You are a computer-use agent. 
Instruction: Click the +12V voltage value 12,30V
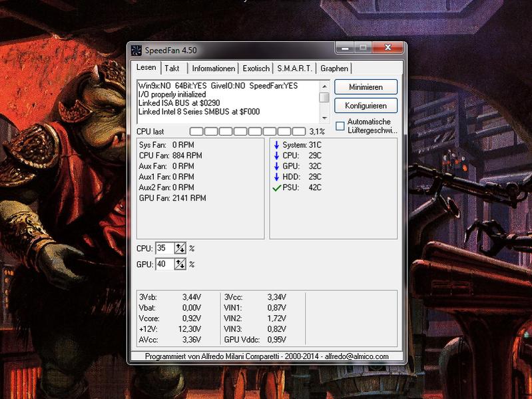point(190,329)
